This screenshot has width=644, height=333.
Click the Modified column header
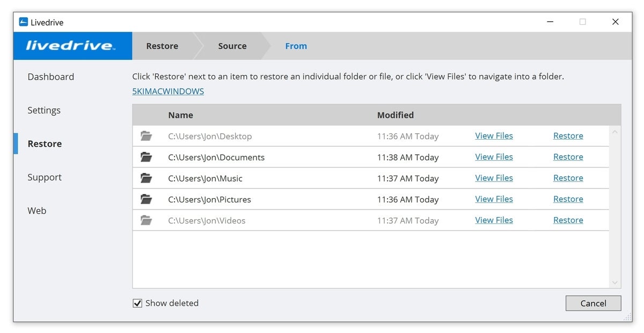[x=396, y=115]
